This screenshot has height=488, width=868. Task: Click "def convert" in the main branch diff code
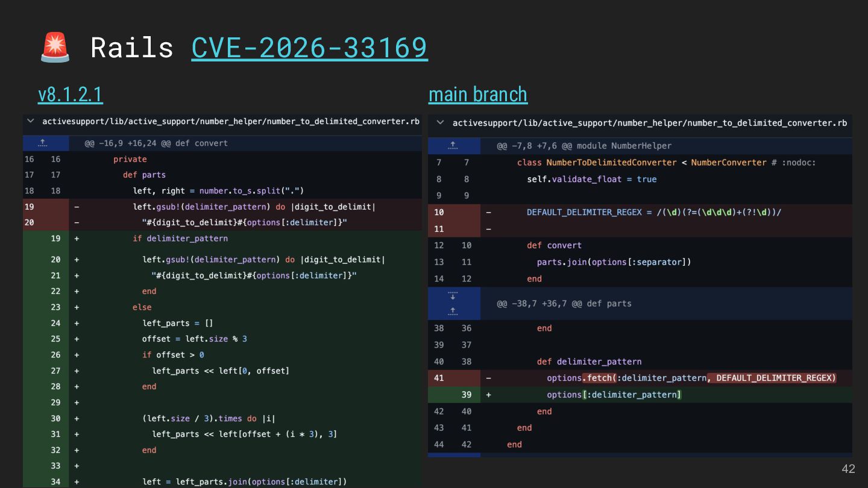555,245
